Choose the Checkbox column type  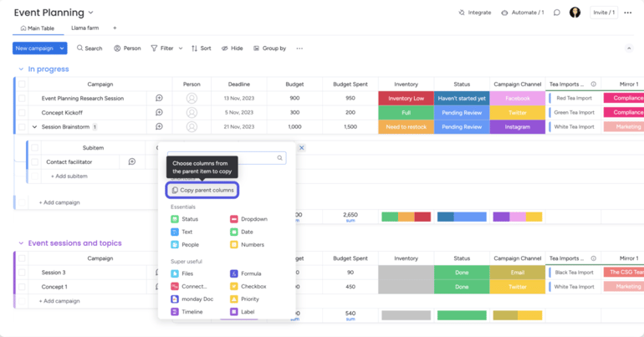[x=248, y=287]
